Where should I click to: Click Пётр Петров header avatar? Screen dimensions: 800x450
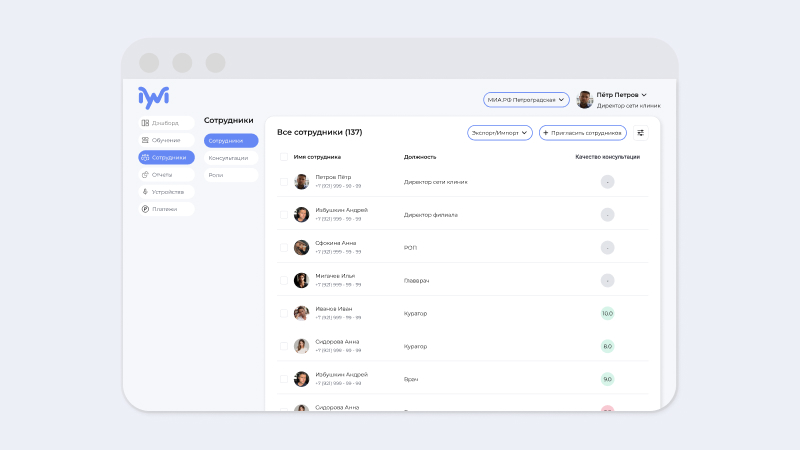585,99
